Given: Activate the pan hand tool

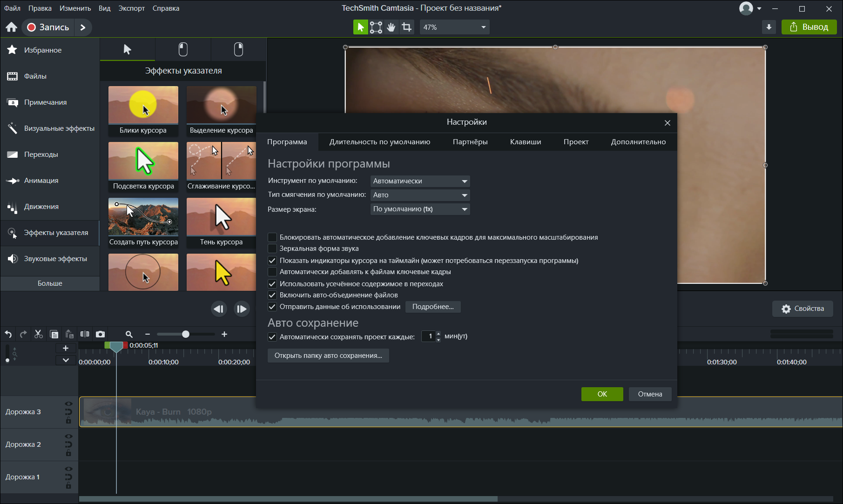Looking at the screenshot, I should (x=391, y=27).
